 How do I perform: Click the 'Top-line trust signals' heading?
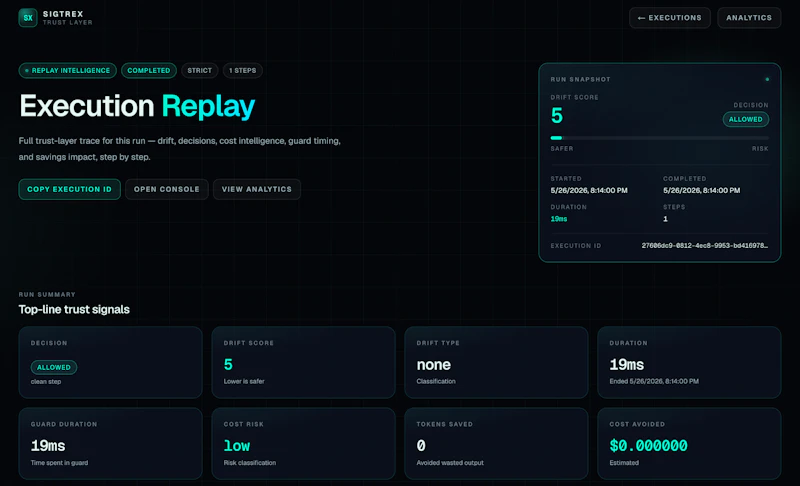point(74,310)
